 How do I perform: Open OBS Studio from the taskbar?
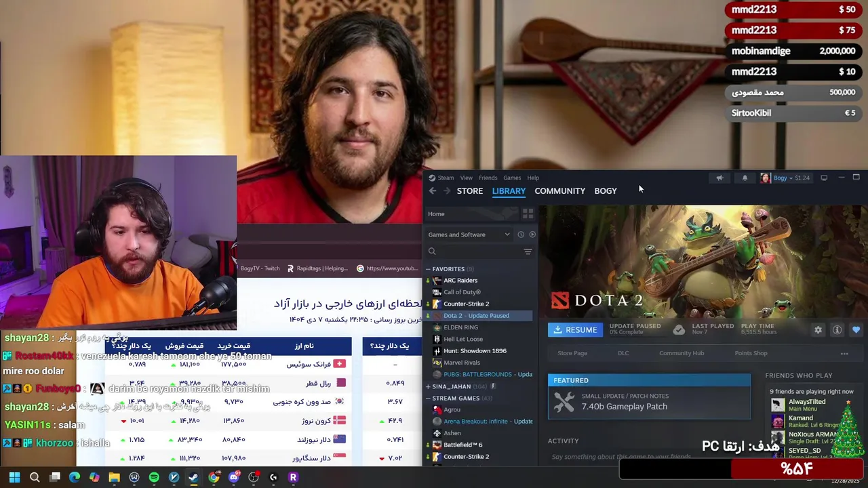click(254, 477)
